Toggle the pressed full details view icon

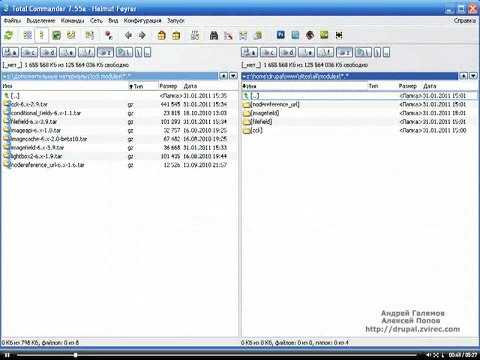[x=42, y=35]
